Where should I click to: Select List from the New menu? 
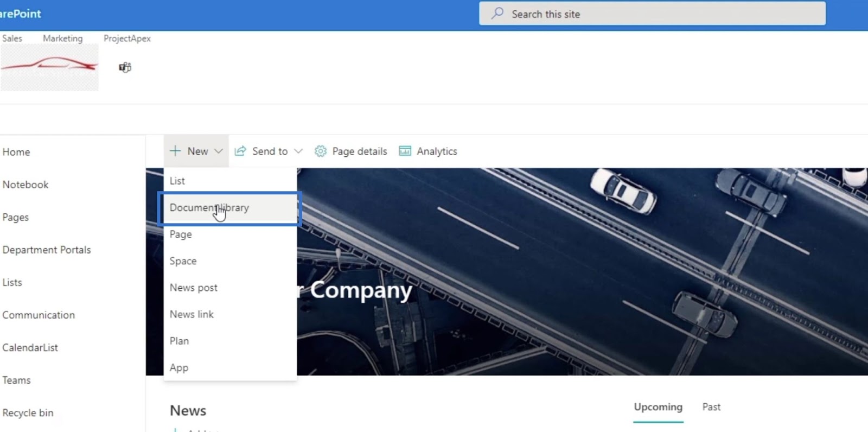[x=230, y=181]
